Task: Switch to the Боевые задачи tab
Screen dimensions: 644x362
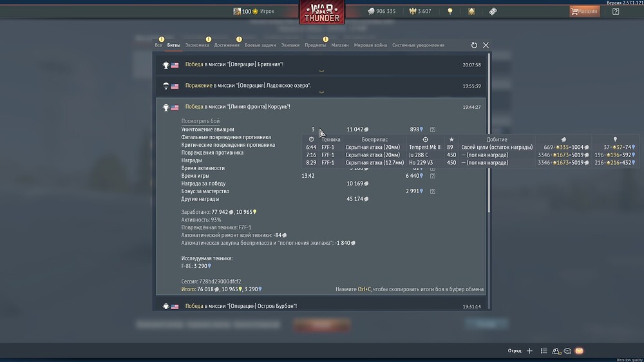Action: (260, 45)
